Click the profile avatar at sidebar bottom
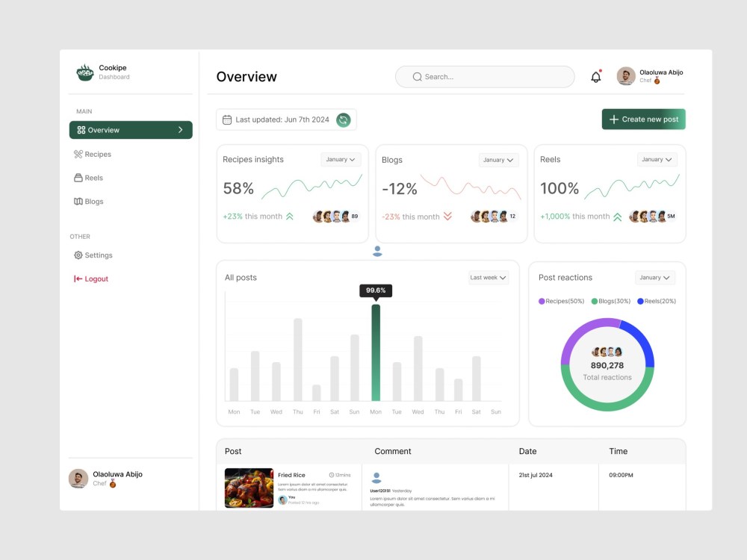747x560 pixels. click(78, 479)
